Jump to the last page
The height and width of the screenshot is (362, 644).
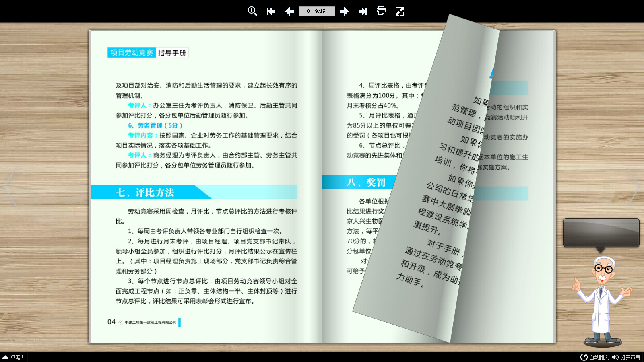(363, 11)
